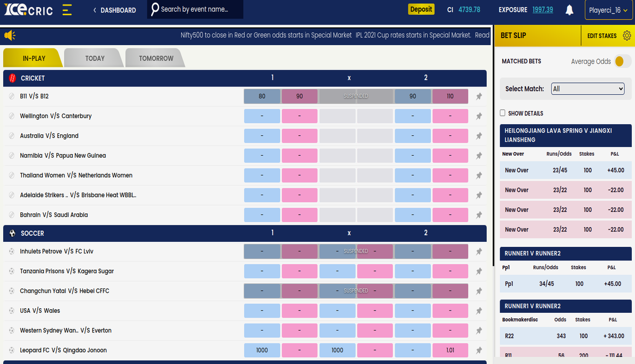
Task: Click the hamburger menu icon
Action: [67, 10]
